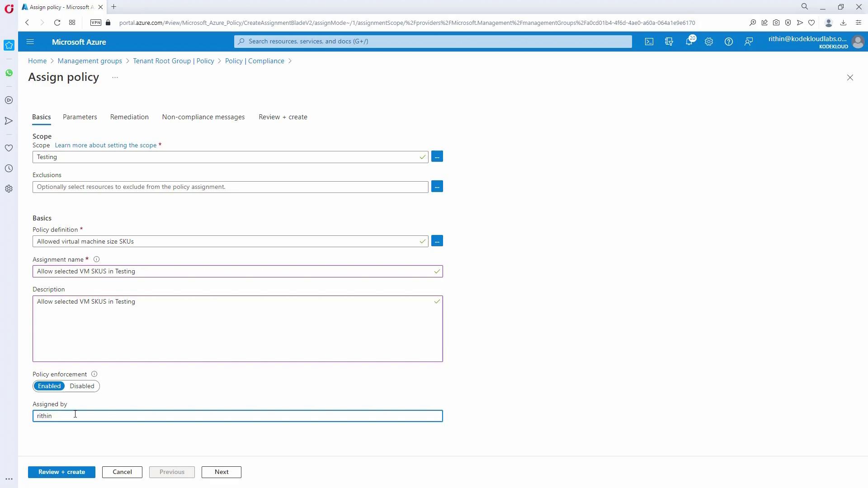Click the help question mark icon

(728, 42)
